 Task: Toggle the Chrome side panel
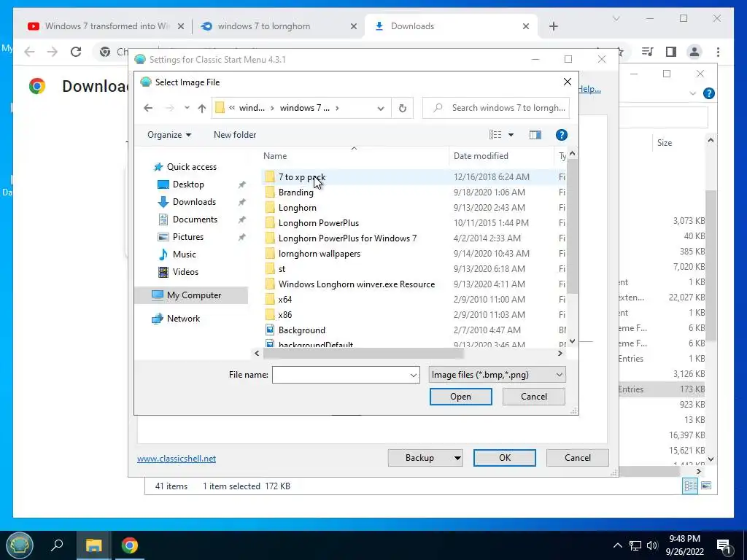pos(671,52)
